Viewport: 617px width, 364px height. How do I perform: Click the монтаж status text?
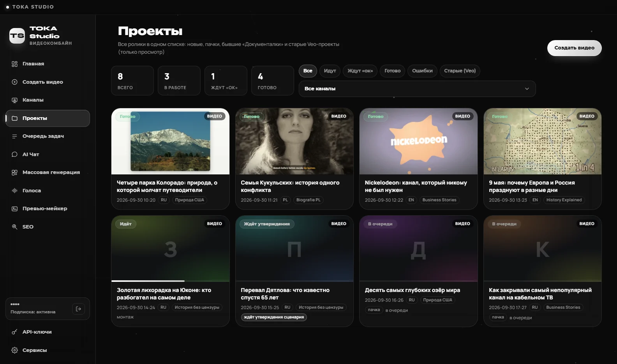tap(125, 317)
